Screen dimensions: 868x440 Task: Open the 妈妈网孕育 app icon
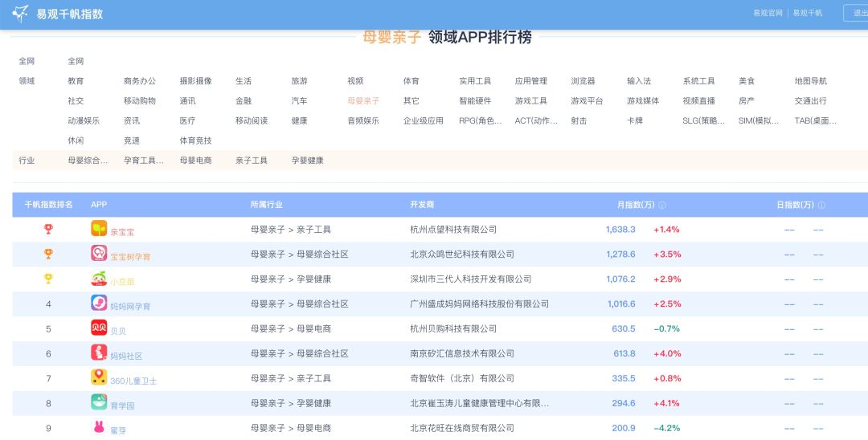point(99,303)
